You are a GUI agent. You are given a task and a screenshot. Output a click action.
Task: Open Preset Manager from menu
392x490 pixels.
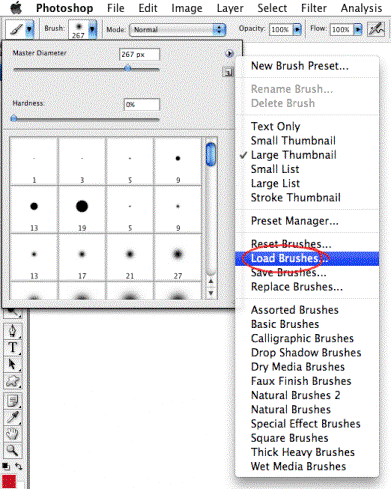coord(307,221)
